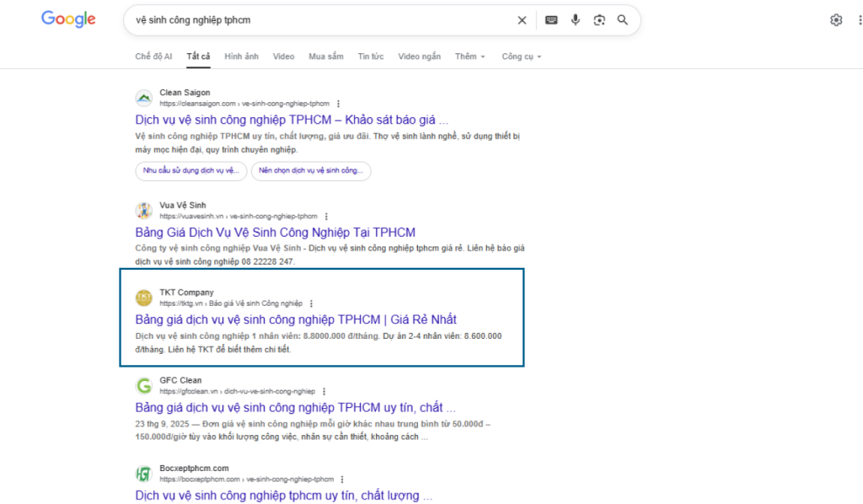Clear the search box text
Image resolution: width=863 pixels, height=504 pixels.
coord(522,20)
